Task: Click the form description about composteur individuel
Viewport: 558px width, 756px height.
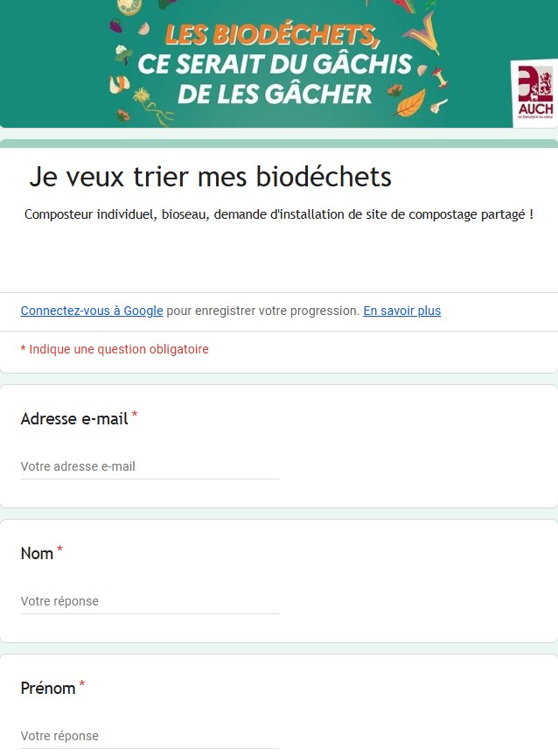Action: click(x=279, y=214)
